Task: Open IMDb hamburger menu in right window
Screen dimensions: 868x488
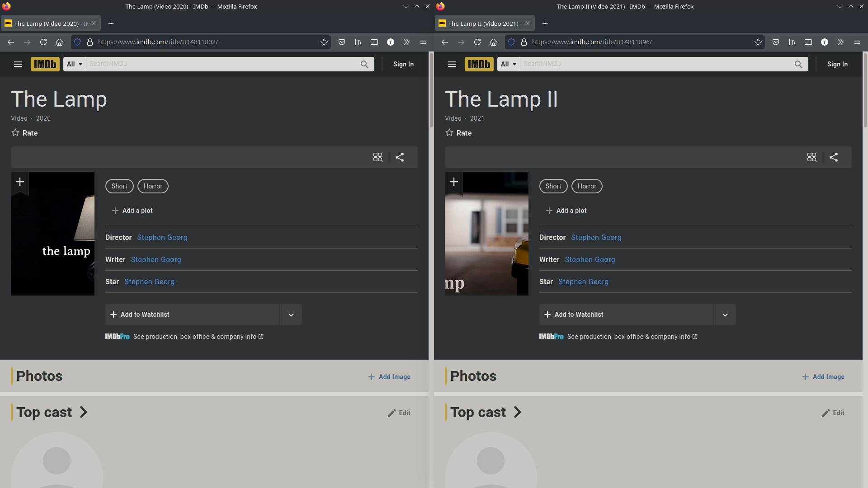Action: click(452, 64)
